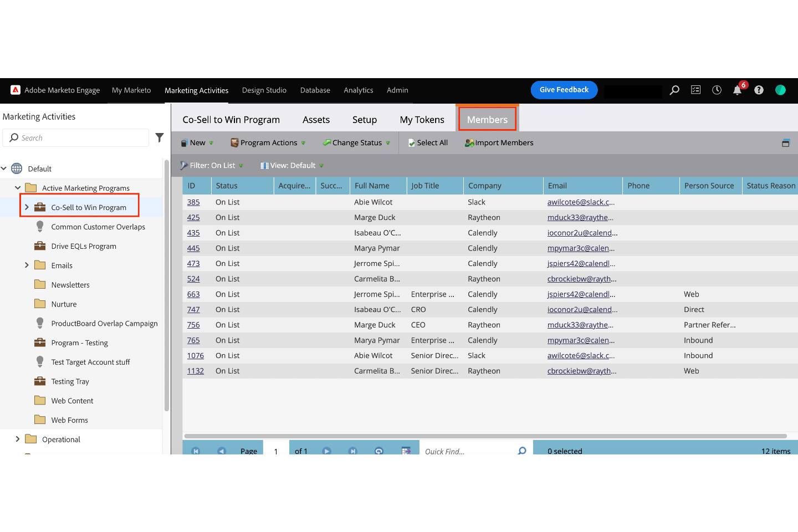Open the Program Actions dropdown
Screen dimensions: 798x532
click(x=268, y=143)
